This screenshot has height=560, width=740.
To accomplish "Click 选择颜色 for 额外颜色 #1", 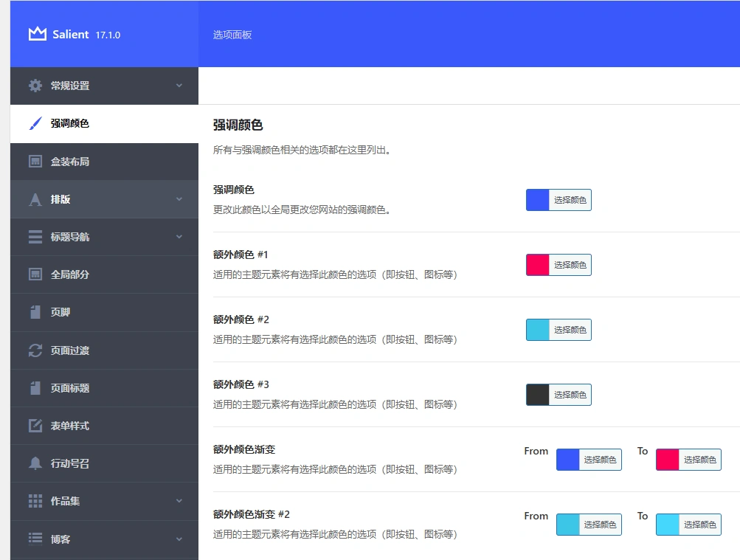I will (568, 264).
